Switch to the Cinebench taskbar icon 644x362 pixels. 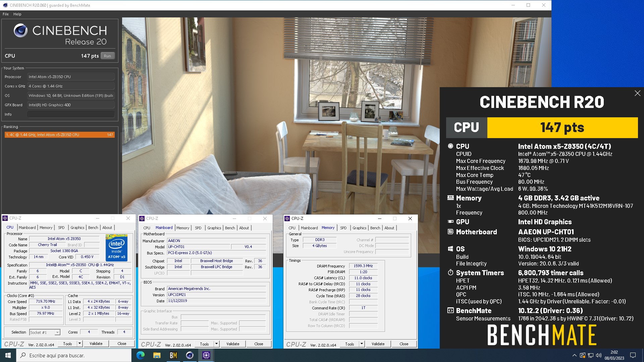(190, 355)
